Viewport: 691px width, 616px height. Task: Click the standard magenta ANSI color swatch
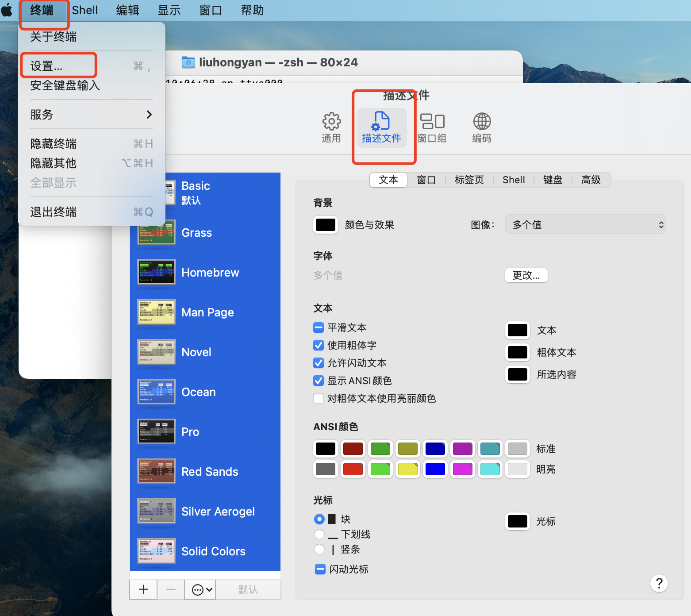click(463, 449)
